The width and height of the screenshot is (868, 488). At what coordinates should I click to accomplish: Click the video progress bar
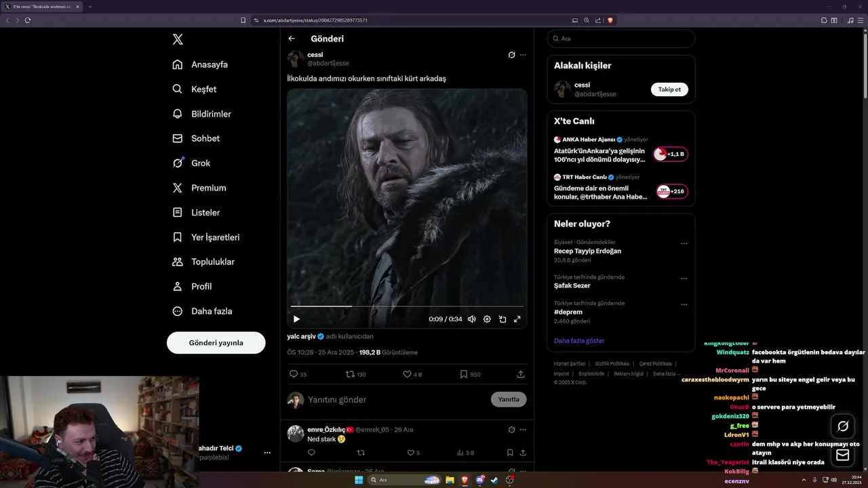(407, 306)
